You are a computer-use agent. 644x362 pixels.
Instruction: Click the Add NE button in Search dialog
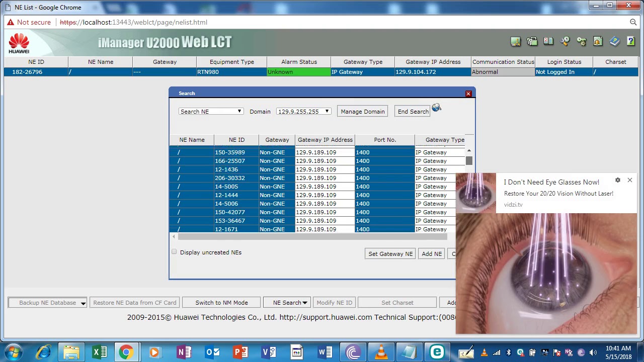click(432, 254)
